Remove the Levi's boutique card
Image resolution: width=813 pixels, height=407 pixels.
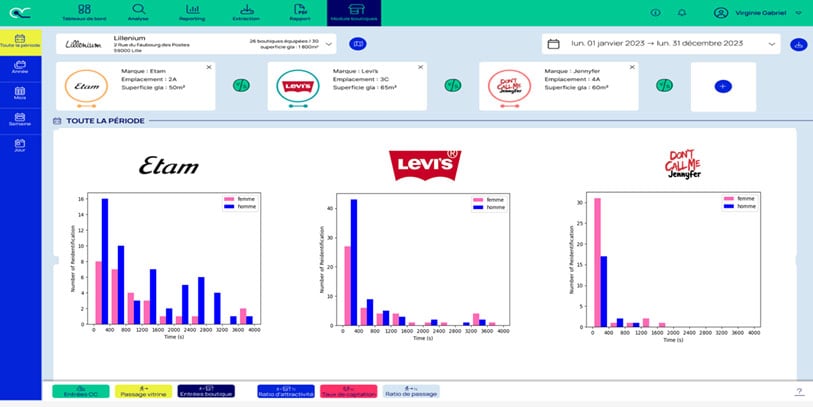(420, 67)
